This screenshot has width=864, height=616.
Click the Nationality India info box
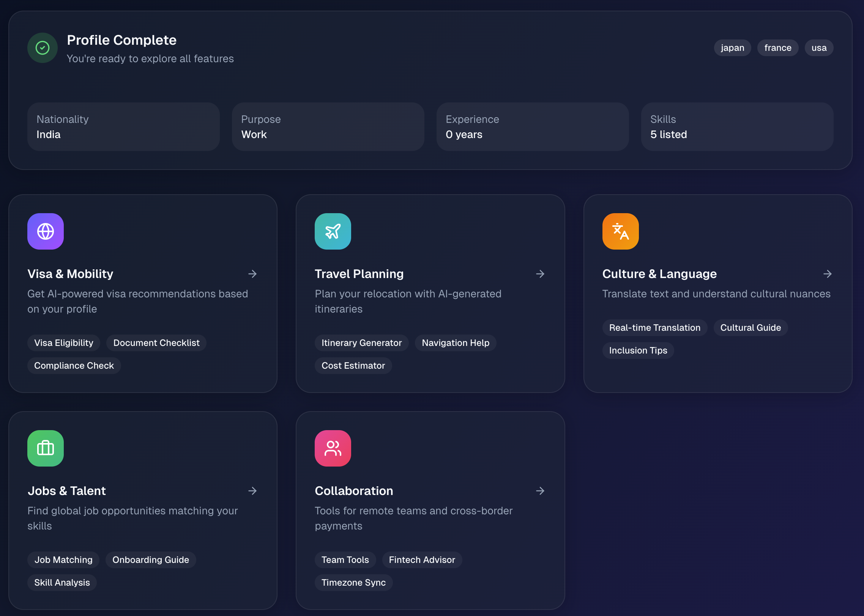pyautogui.click(x=123, y=127)
